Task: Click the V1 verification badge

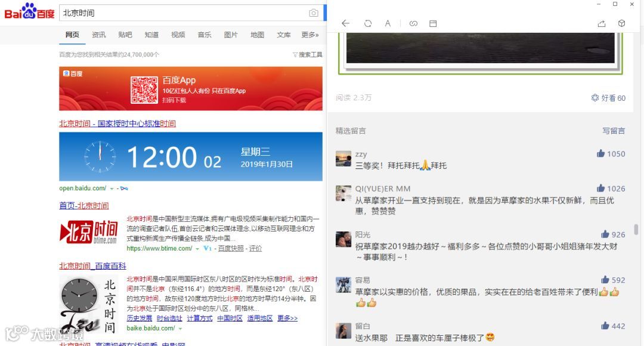Action: click(208, 248)
